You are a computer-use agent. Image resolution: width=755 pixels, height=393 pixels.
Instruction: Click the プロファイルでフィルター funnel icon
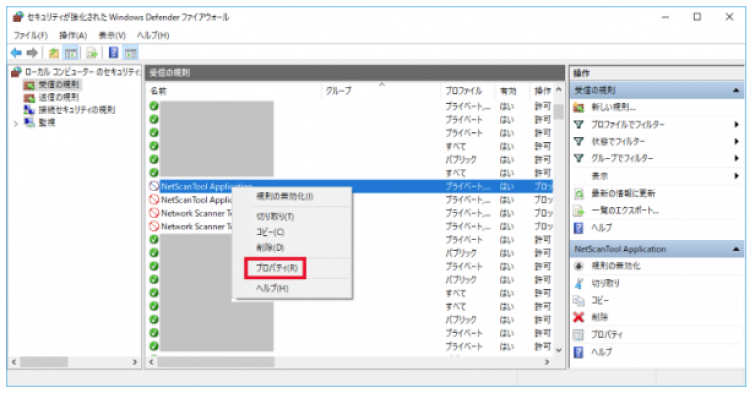pos(579,125)
